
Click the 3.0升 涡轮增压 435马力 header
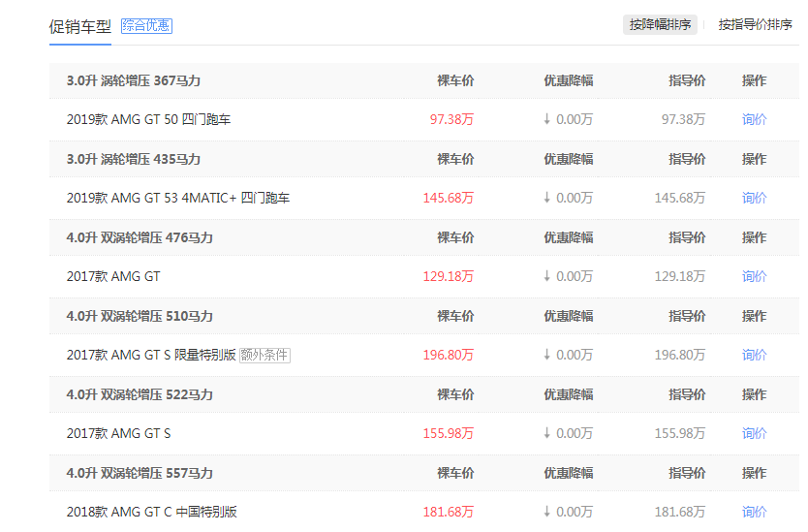pos(134,159)
